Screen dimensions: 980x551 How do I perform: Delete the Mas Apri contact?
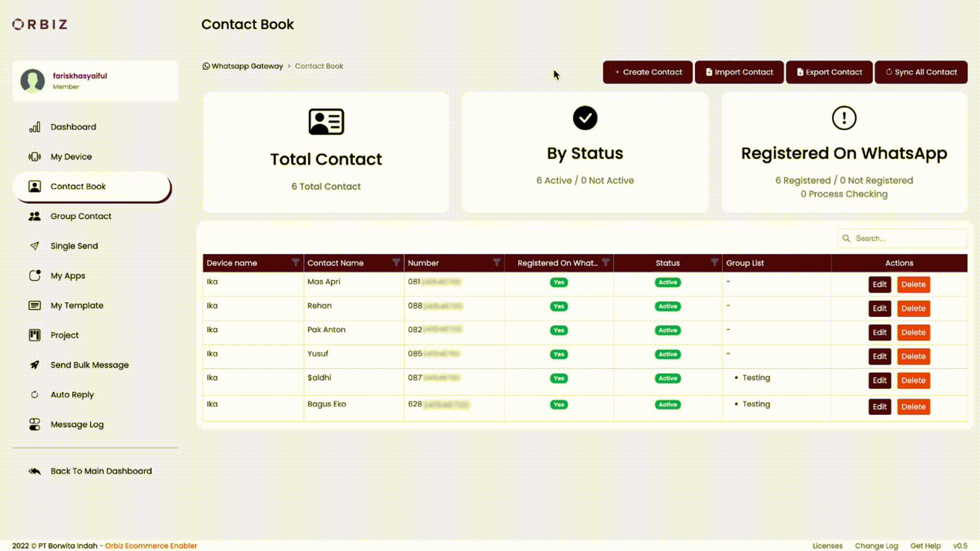(x=913, y=284)
